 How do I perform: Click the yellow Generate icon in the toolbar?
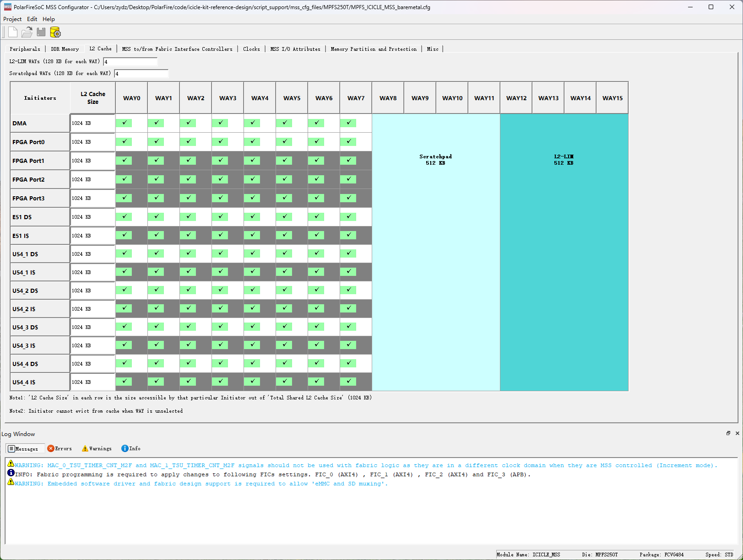(x=55, y=32)
